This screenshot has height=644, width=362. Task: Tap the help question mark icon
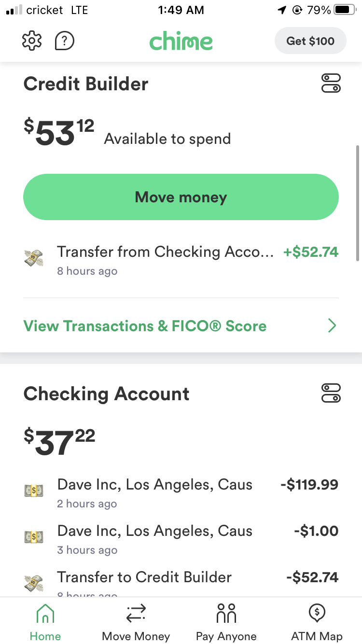pos(65,41)
